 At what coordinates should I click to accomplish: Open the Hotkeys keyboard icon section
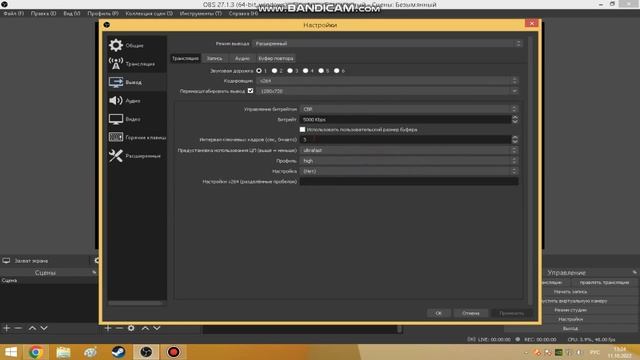pyautogui.click(x=116, y=137)
